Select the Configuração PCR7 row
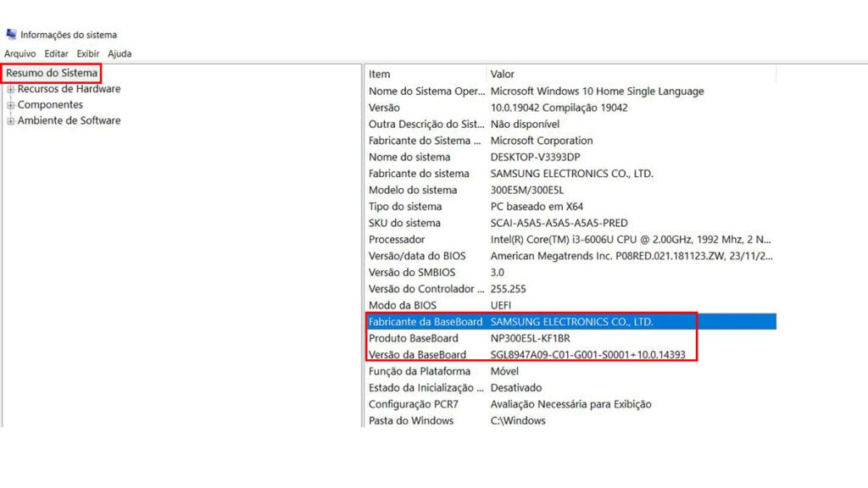 point(570,404)
